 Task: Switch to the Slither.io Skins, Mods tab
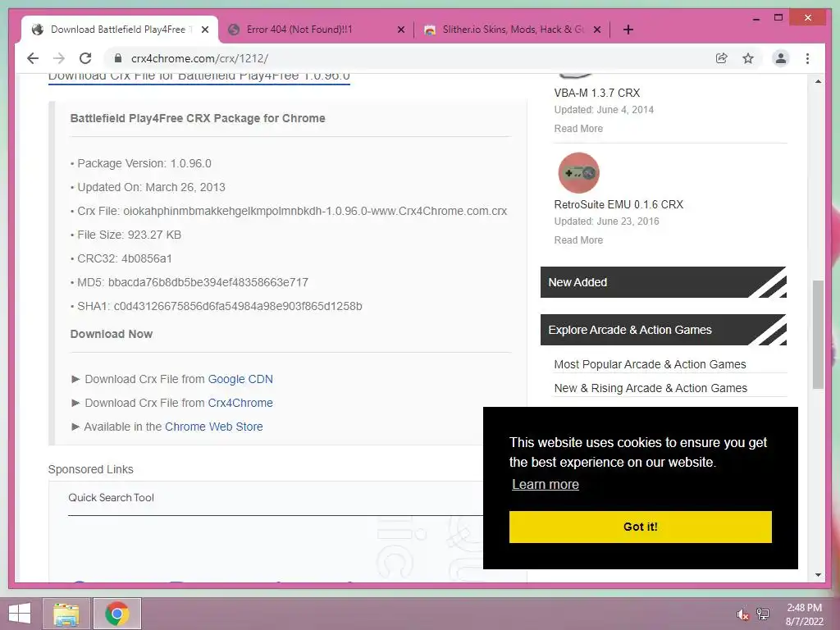pos(512,30)
